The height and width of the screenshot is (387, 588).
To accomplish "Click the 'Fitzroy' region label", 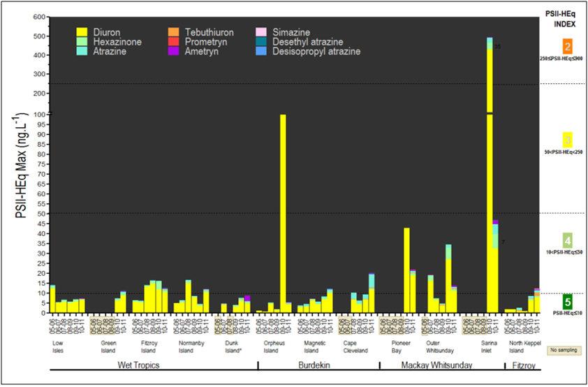I will pyautogui.click(x=524, y=365).
